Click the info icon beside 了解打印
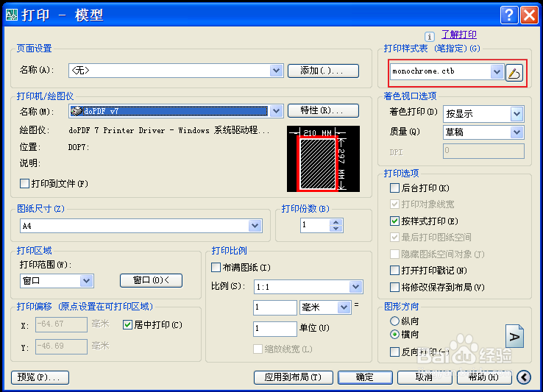Viewport: 543px width, 392px height. coord(430,36)
